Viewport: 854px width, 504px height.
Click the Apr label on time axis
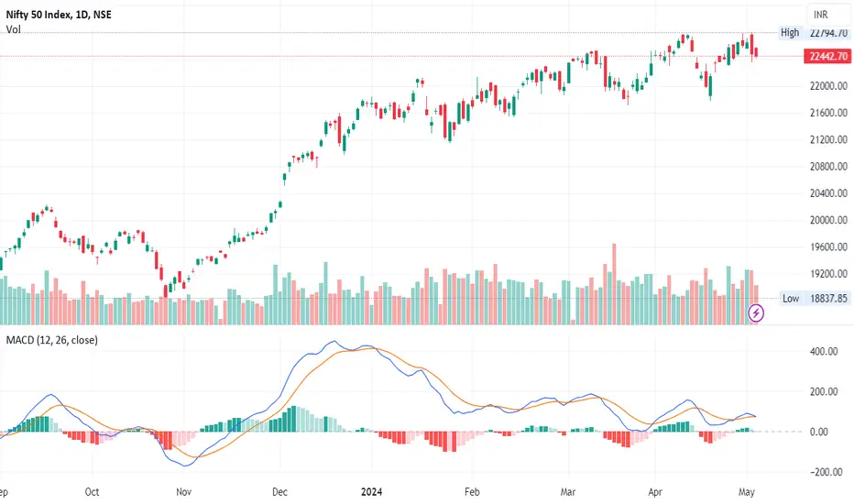click(654, 491)
